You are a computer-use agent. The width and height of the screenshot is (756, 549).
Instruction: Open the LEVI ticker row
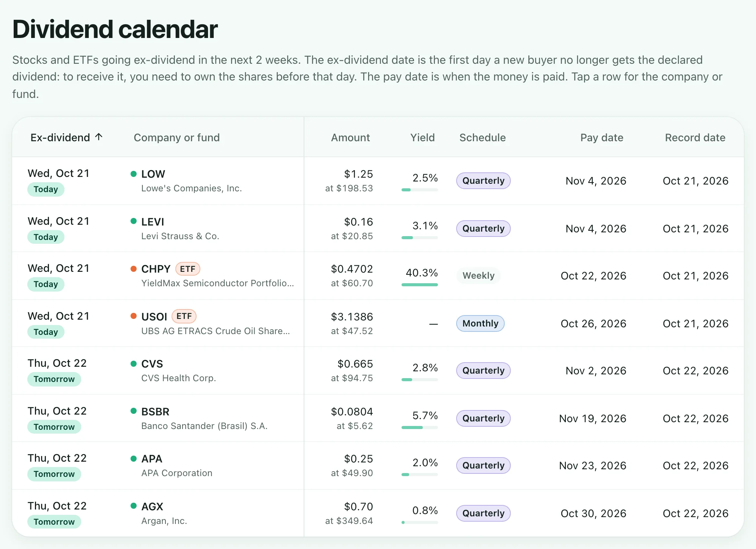[378, 229]
